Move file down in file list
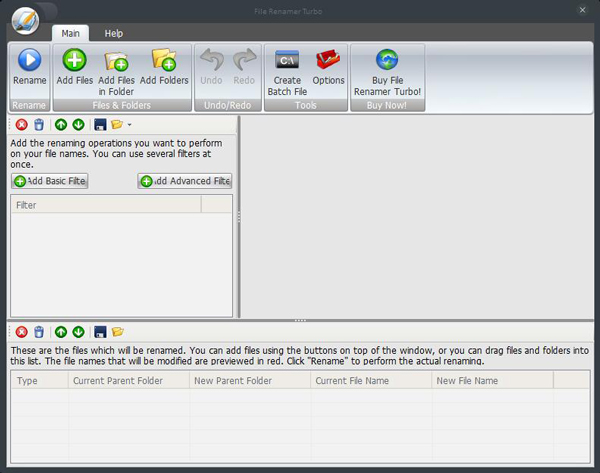This screenshot has width=600, height=473. coord(78,332)
